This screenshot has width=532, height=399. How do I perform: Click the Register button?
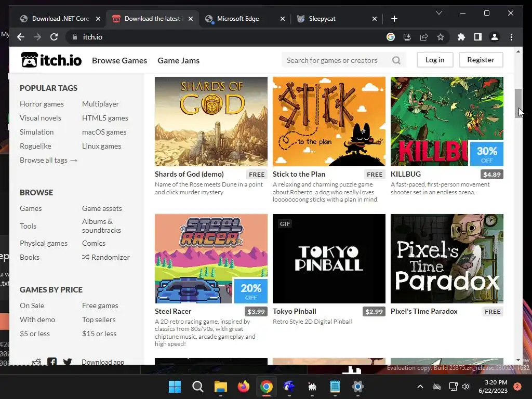point(481,60)
